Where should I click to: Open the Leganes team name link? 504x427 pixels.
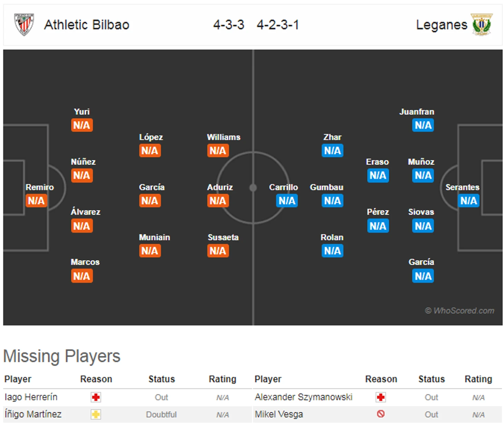442,25
